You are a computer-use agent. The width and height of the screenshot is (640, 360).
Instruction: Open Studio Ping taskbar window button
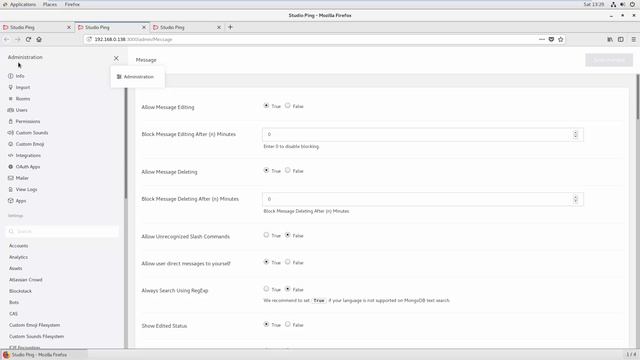44,355
